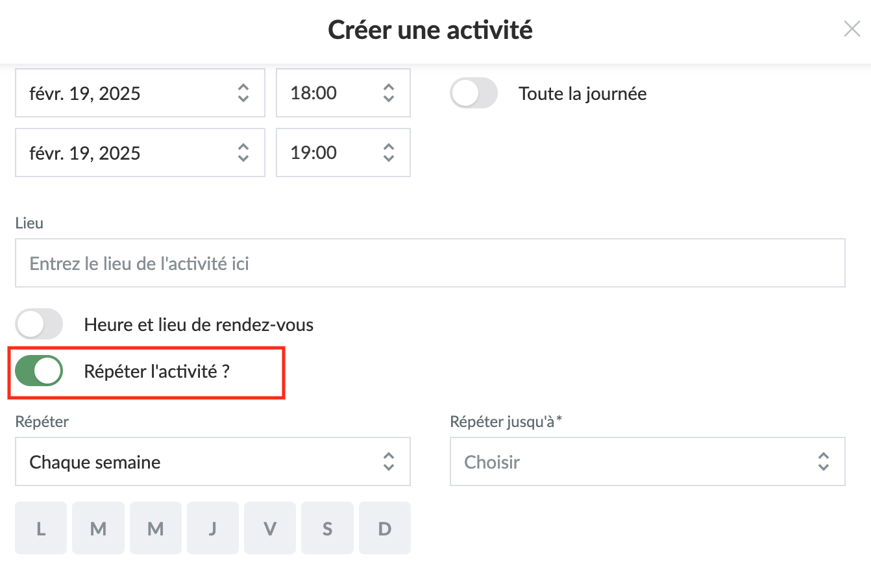
Task: Select the first M day button (Tuesday)
Action: pos(98,528)
